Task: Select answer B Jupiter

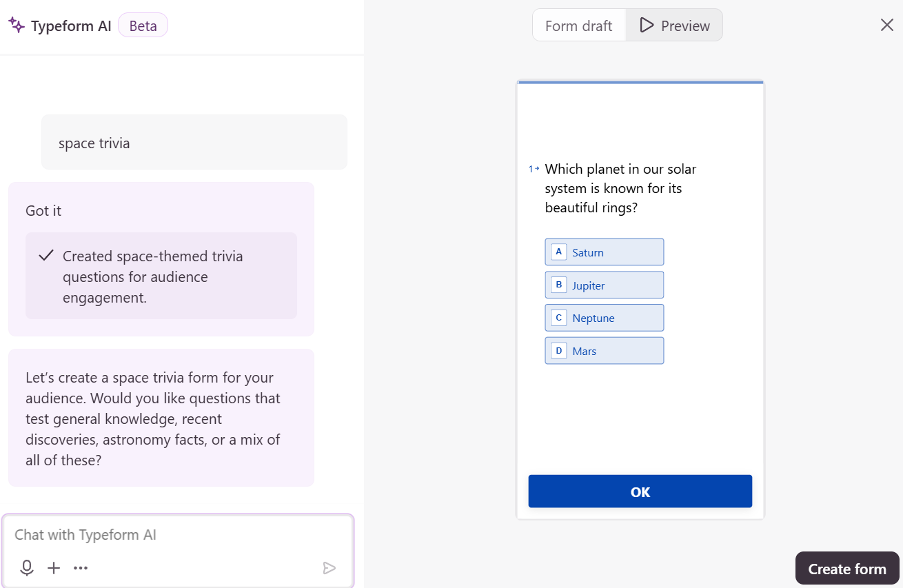Action: click(x=604, y=285)
